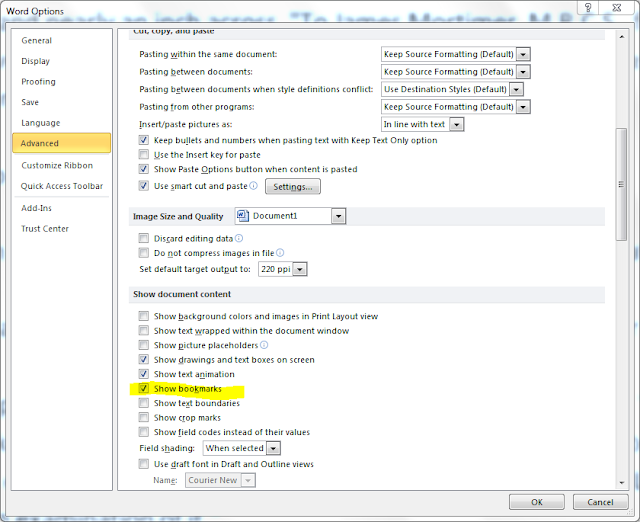Check Show crop marks option
The width and height of the screenshot is (640, 522).
click(x=144, y=418)
